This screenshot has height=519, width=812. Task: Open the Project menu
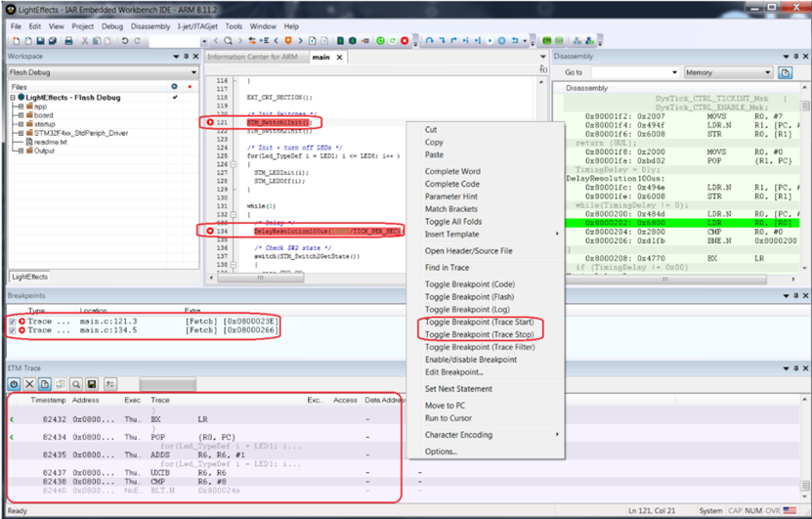tap(82, 26)
